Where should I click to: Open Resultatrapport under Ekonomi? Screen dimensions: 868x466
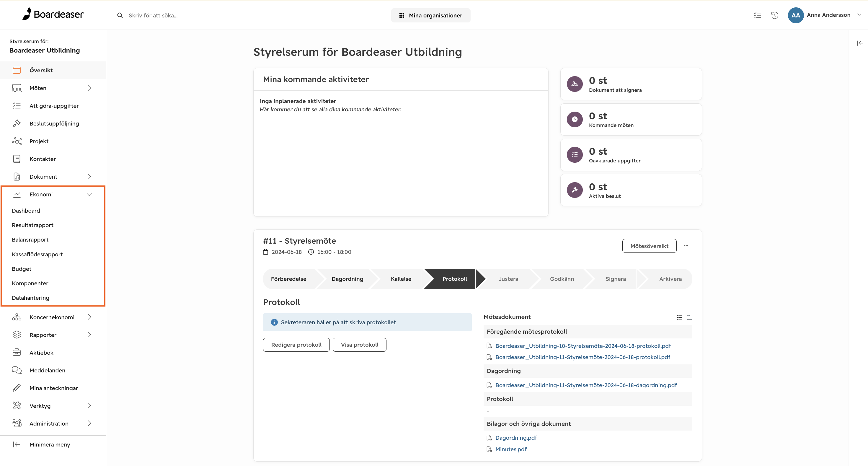pyautogui.click(x=33, y=225)
